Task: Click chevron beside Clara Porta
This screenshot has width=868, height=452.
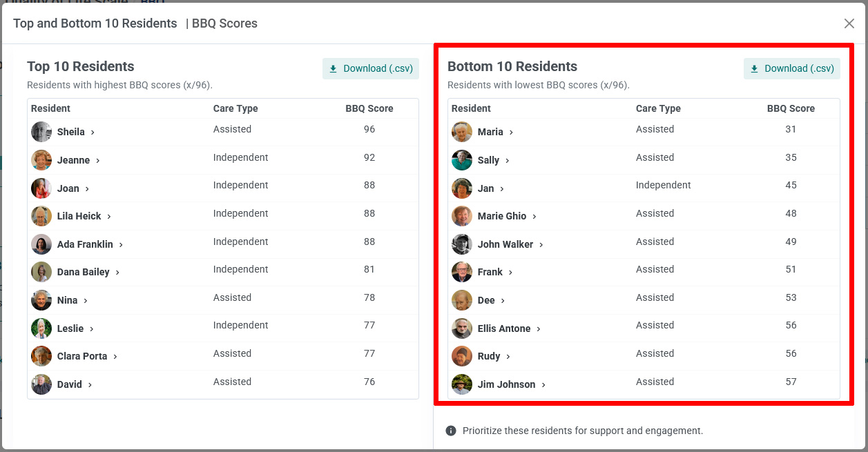Action: 115,357
